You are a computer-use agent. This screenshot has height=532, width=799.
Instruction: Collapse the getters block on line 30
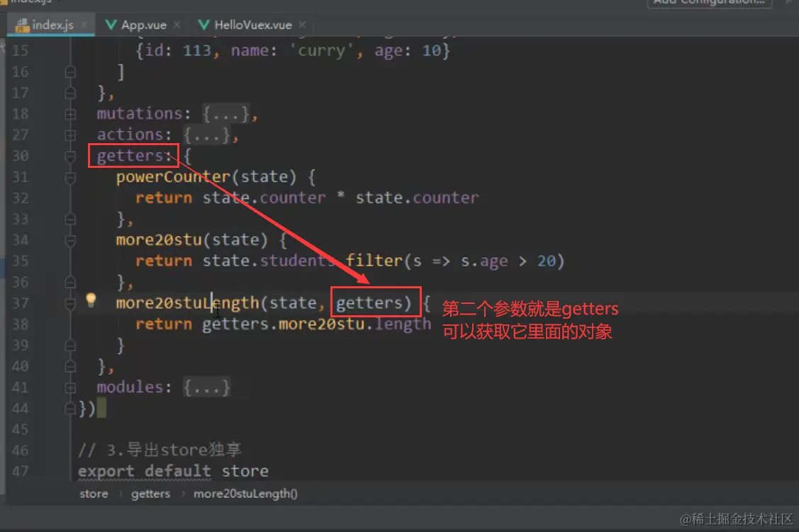[70, 157]
